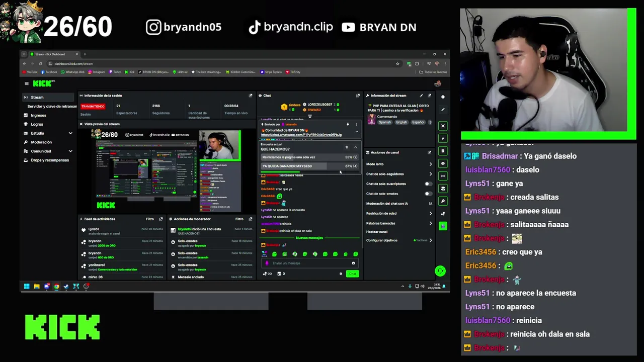The height and width of the screenshot is (362, 644).
Task: Open the YouTube bookmark
Action: pos(31,72)
